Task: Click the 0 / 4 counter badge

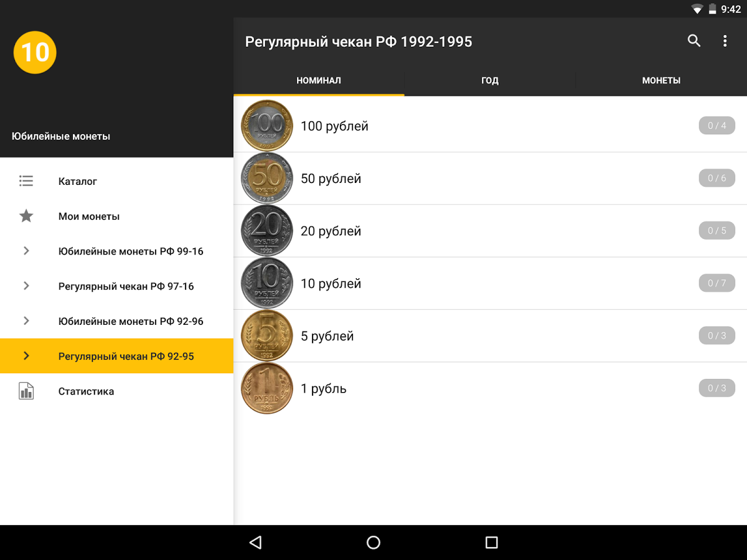Action: tap(717, 126)
